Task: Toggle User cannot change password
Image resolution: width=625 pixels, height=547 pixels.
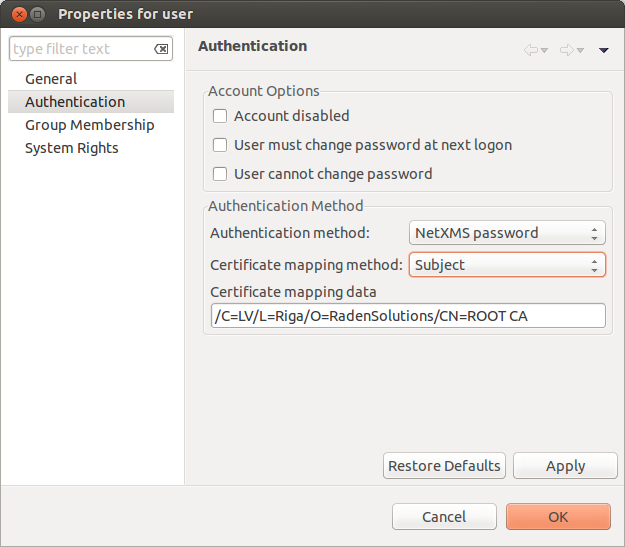Action: (x=221, y=174)
